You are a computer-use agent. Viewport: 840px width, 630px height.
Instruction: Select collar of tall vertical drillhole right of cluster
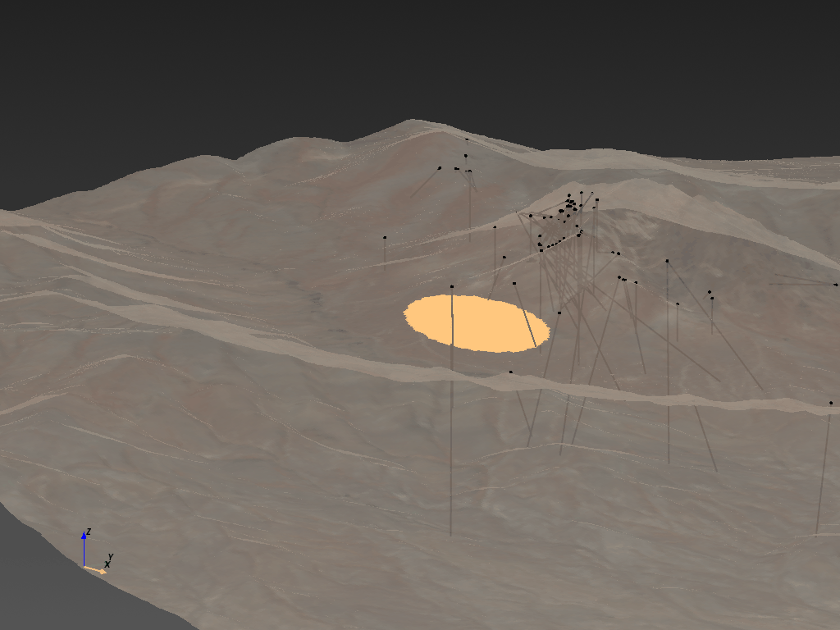coord(667,261)
